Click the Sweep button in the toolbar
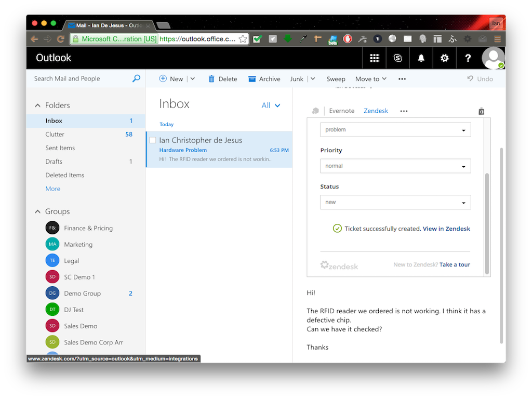This screenshot has width=532, height=399. [x=336, y=78]
